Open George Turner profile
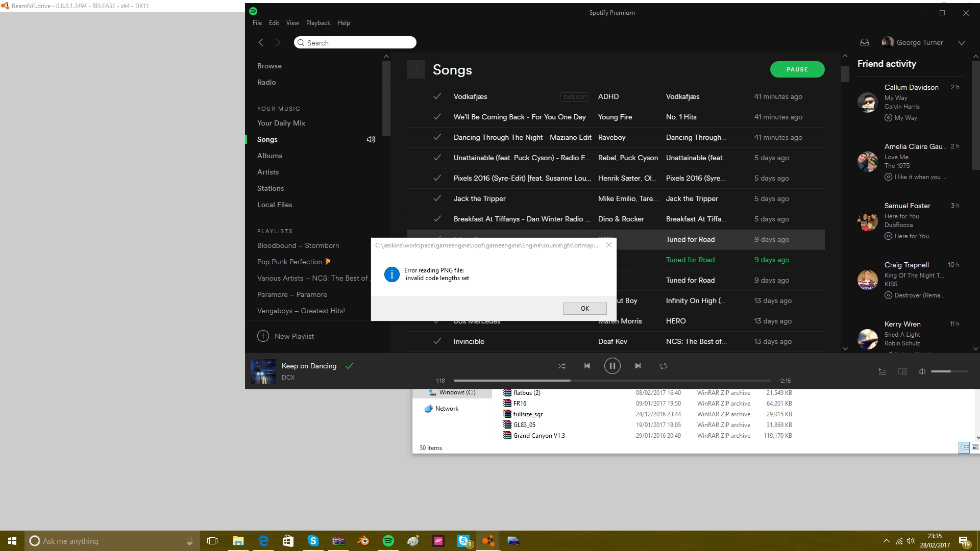 913,42
